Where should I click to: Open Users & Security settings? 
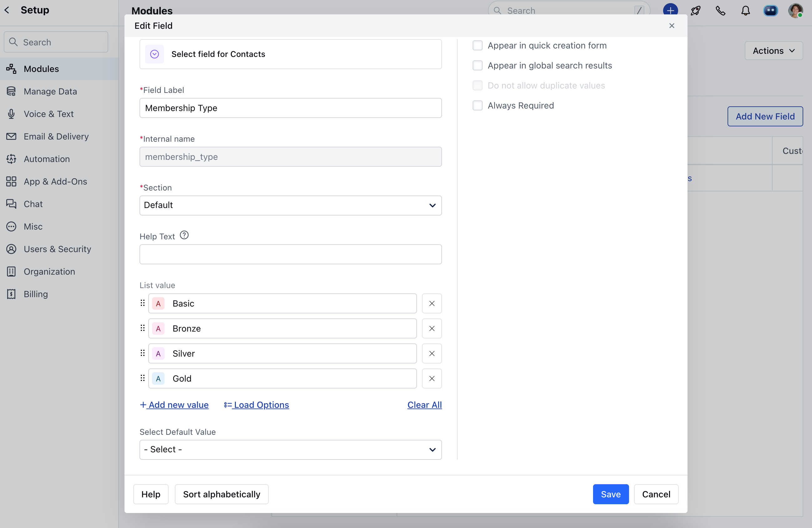(x=57, y=249)
